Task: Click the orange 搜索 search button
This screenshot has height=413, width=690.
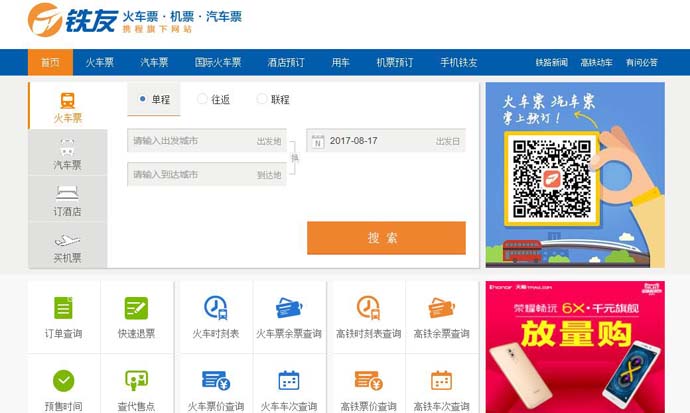Action: pyautogui.click(x=386, y=238)
